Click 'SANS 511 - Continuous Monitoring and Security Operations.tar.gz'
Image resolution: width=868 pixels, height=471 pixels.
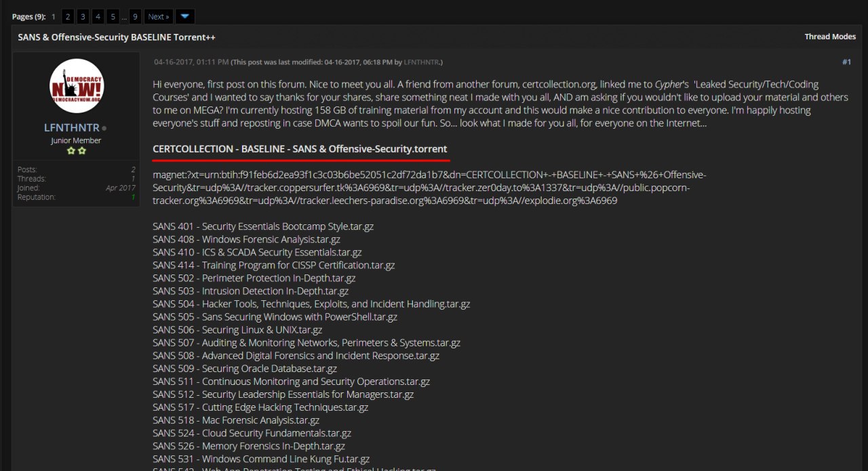click(291, 381)
